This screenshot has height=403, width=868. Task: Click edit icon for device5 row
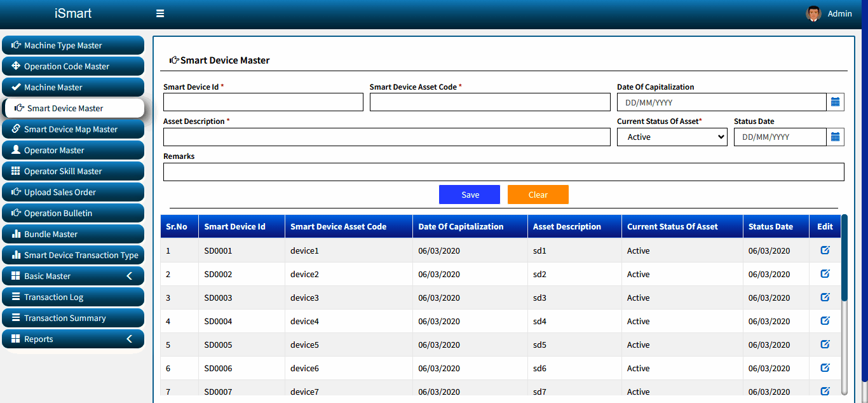tap(825, 344)
